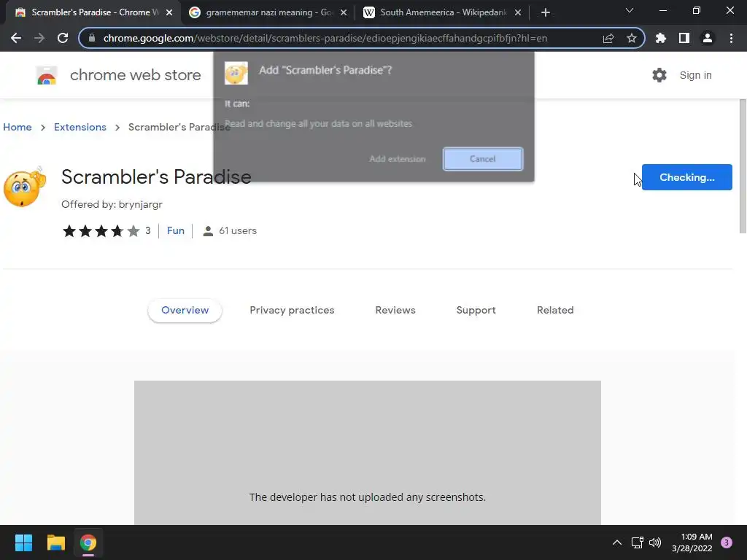This screenshot has height=560, width=747.
Task: Reload the page with the refresh icon
Action: 63,38
